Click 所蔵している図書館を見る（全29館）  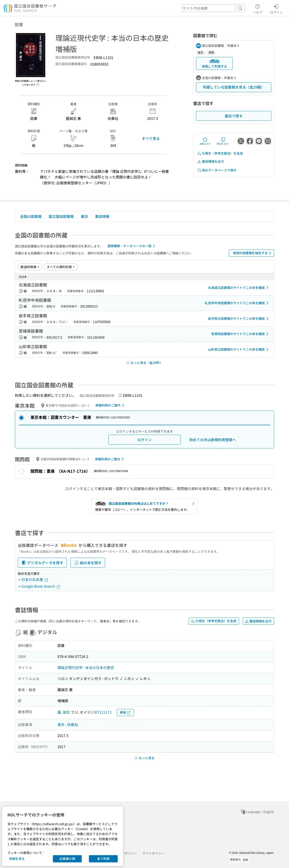pos(233,87)
